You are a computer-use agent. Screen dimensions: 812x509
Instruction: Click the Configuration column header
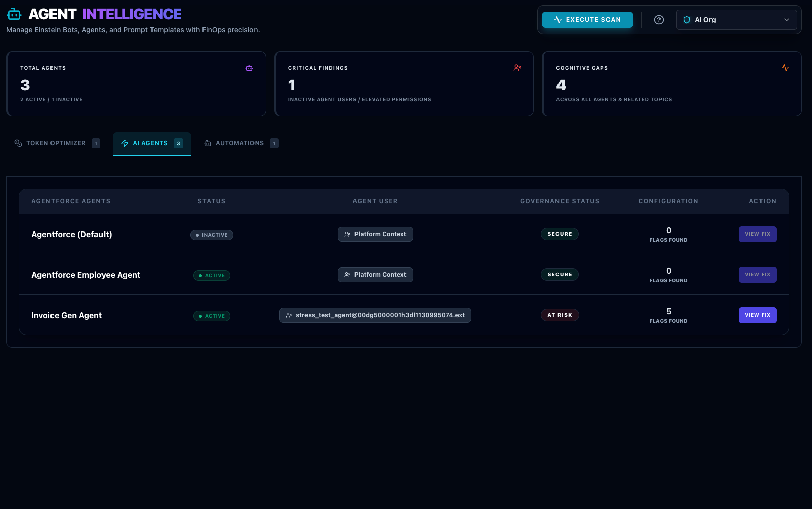(x=669, y=201)
